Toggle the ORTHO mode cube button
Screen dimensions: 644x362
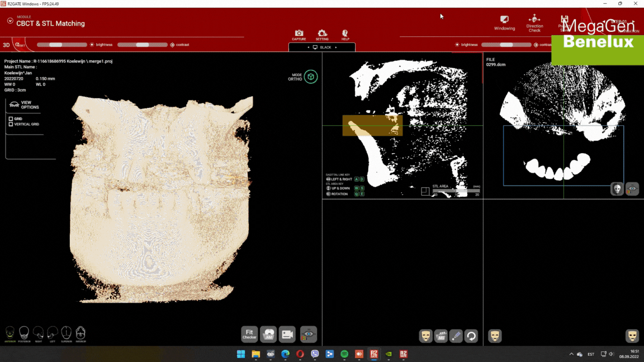[311, 77]
